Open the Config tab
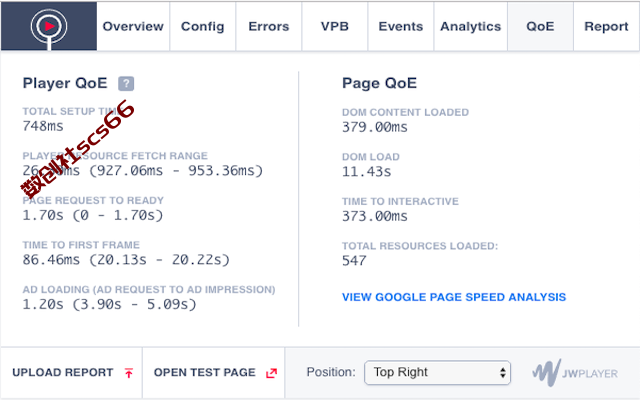The height and width of the screenshot is (400, 640). pos(202,27)
